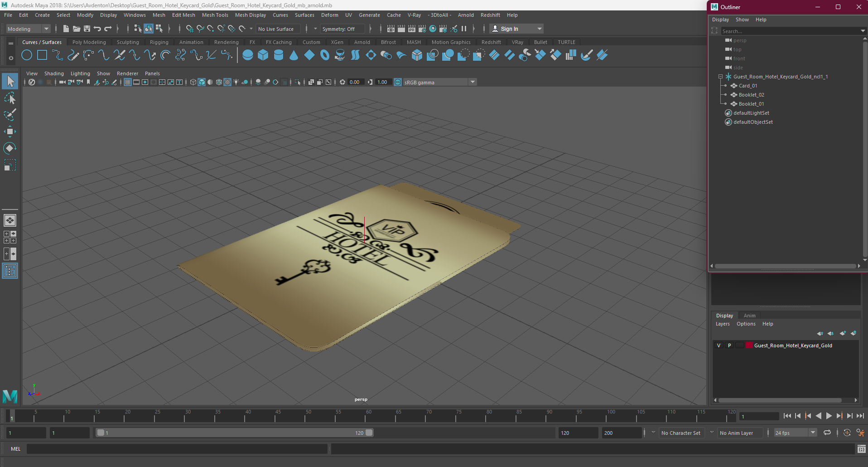Click the Outliner horizontal scrollbar
Screen dimensions: 868x467
coord(785,266)
